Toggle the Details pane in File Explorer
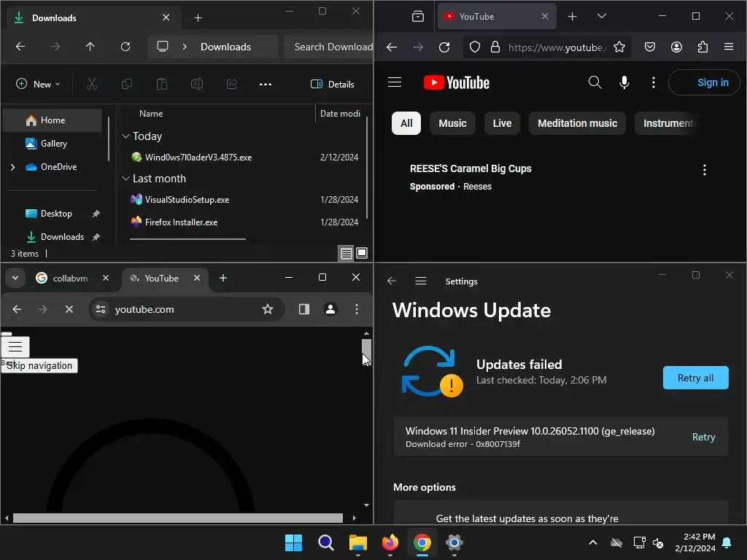Screen dimensions: 747x560 click(x=333, y=85)
